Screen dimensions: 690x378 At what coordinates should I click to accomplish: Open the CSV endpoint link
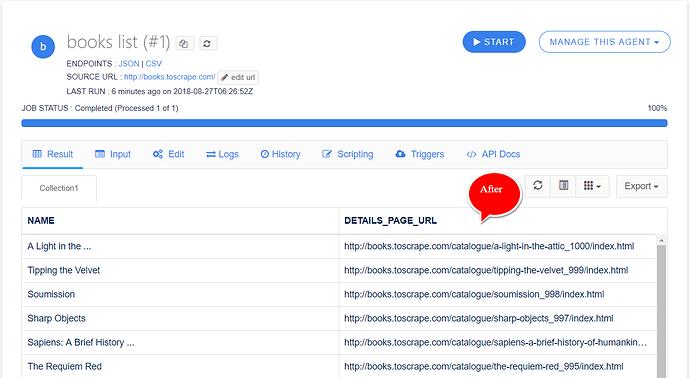pyautogui.click(x=154, y=64)
